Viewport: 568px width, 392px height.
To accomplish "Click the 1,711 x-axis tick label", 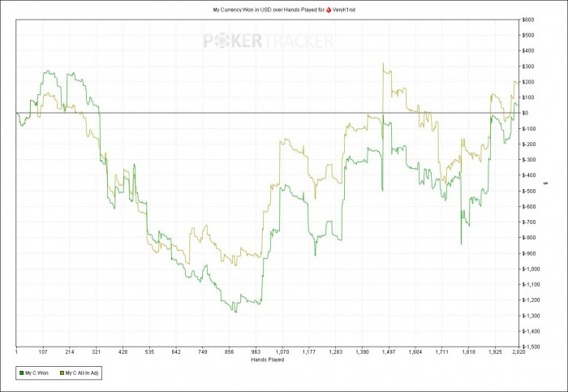I will (442, 351).
